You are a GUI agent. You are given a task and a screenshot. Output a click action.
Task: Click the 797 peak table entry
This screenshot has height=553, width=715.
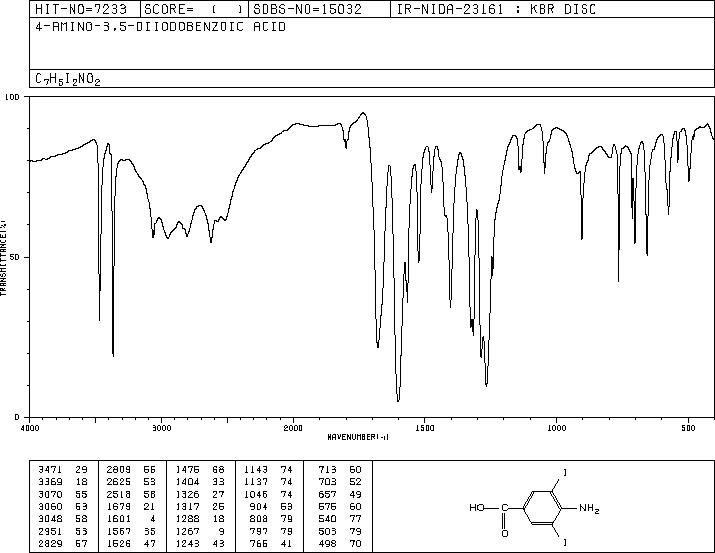pos(270,532)
